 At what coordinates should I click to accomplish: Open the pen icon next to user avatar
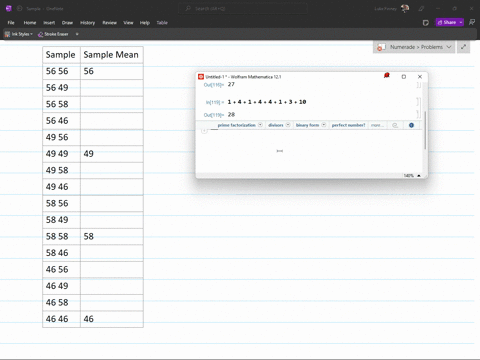tap(421, 9)
